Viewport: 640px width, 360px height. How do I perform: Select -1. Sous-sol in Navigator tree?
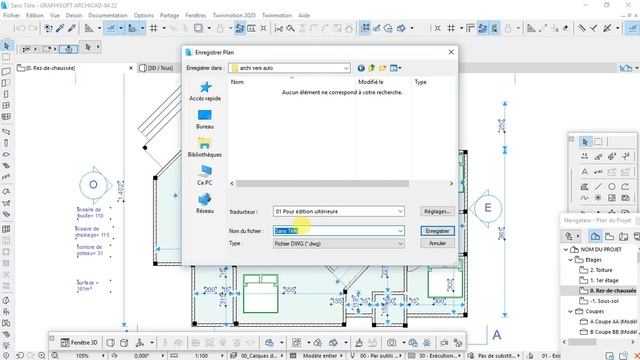604,301
